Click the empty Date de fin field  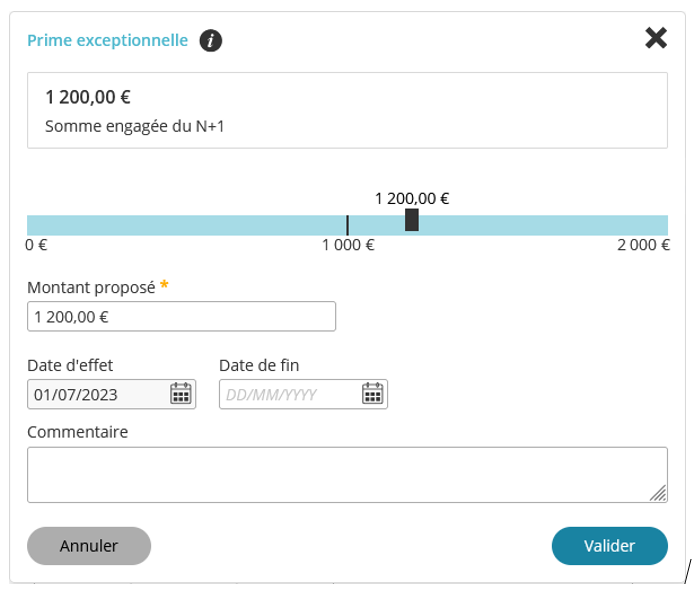click(288, 394)
